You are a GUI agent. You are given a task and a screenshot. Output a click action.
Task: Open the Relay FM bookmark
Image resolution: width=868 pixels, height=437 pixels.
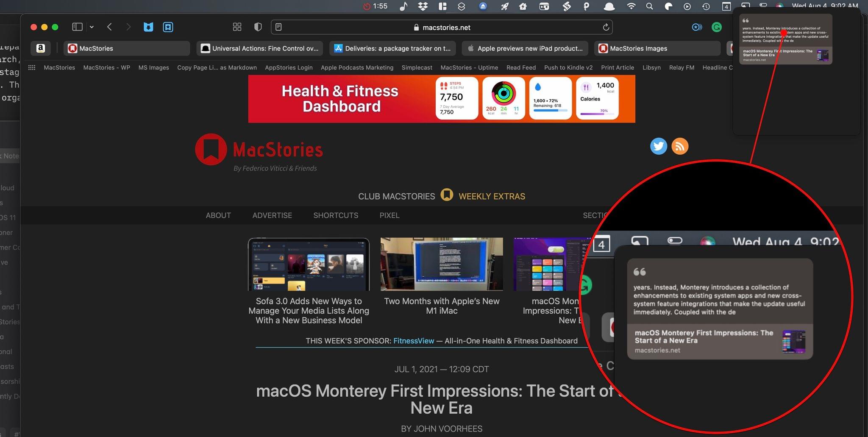tap(682, 67)
